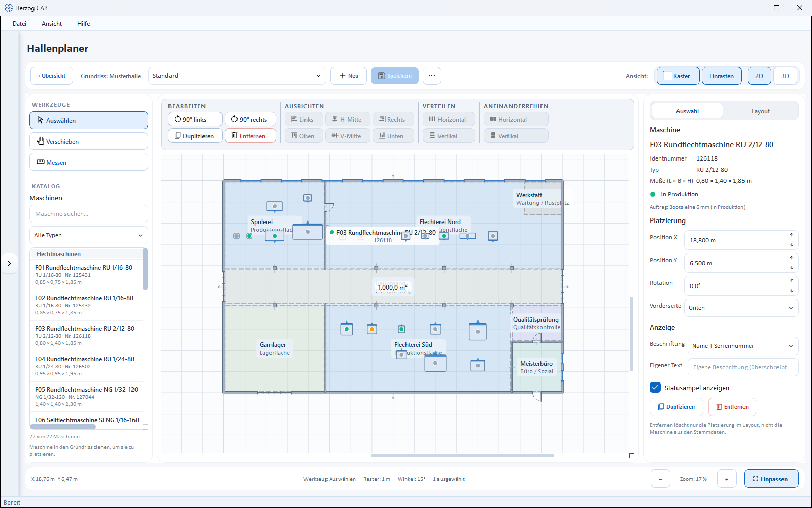Toggle the Raster grid view
The width and height of the screenshot is (812, 508).
pos(678,76)
